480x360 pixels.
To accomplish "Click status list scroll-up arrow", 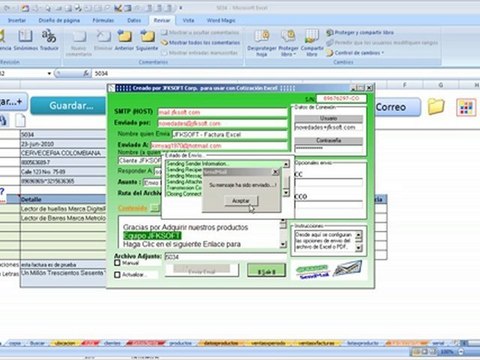I will 286,164.
